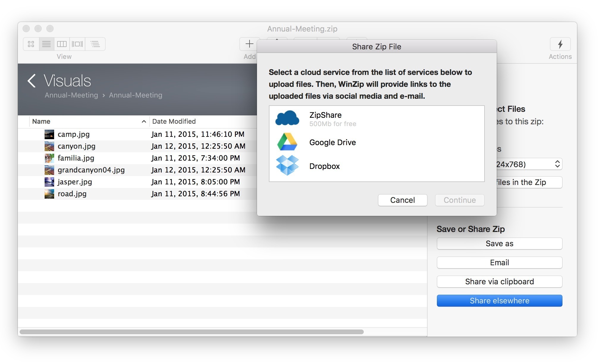Open the Actions lightning menu
This screenshot has width=602, height=364.
[560, 45]
